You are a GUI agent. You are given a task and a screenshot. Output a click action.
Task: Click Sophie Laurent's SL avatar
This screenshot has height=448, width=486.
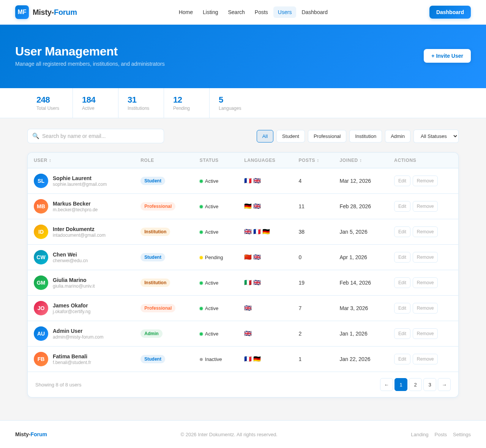click(x=41, y=181)
